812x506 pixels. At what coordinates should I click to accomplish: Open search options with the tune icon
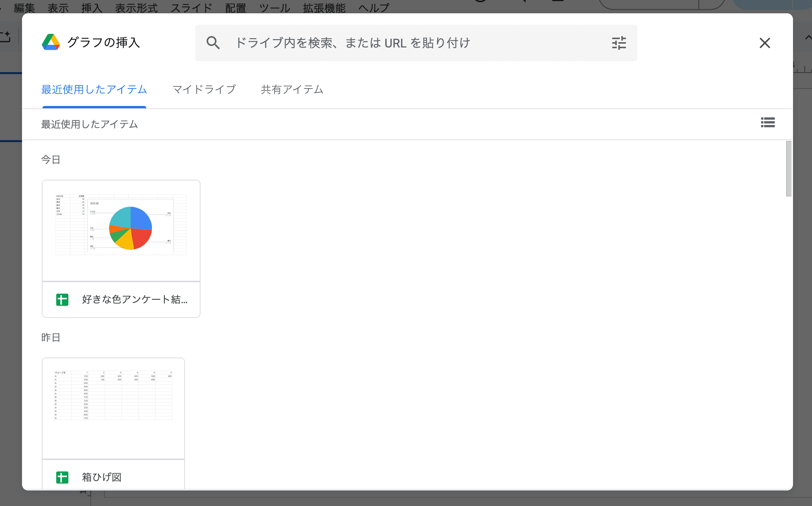[x=619, y=43]
